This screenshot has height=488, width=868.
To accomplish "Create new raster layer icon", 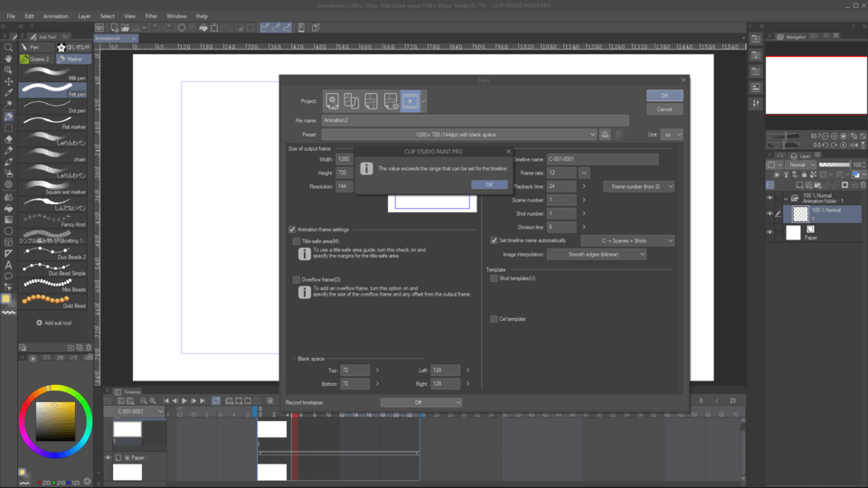I will click(x=799, y=185).
